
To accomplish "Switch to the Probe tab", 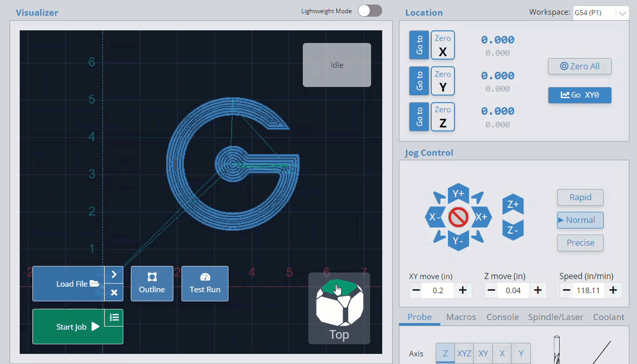I will (420, 317).
